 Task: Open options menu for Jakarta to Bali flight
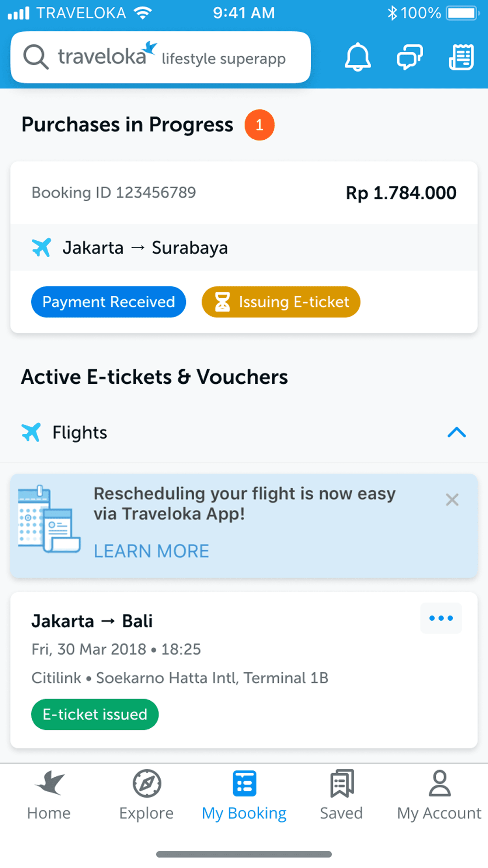[441, 618]
